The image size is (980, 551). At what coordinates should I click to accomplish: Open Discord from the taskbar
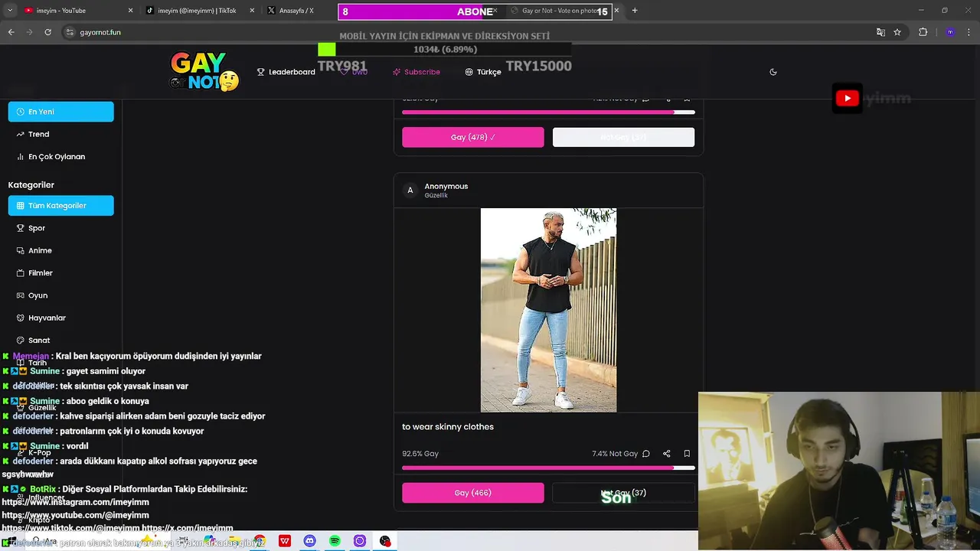pos(309,541)
